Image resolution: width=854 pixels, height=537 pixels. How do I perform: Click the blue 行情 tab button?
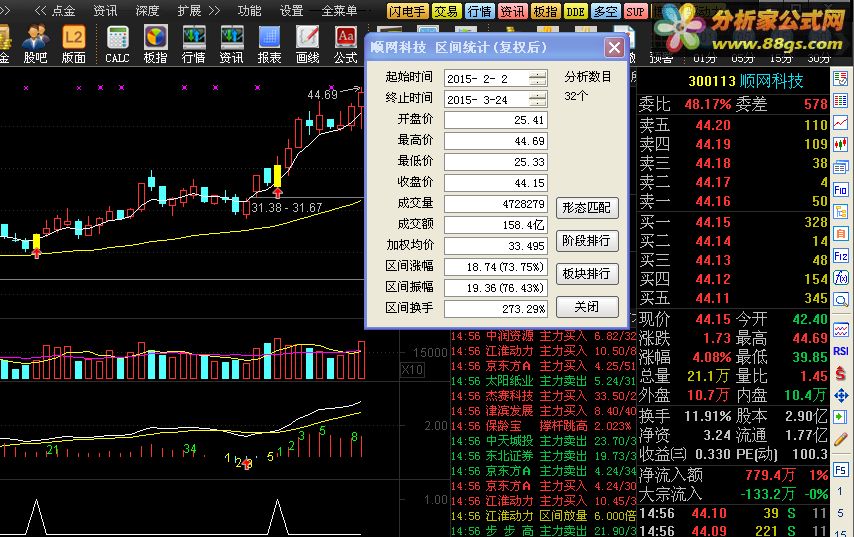tap(479, 11)
